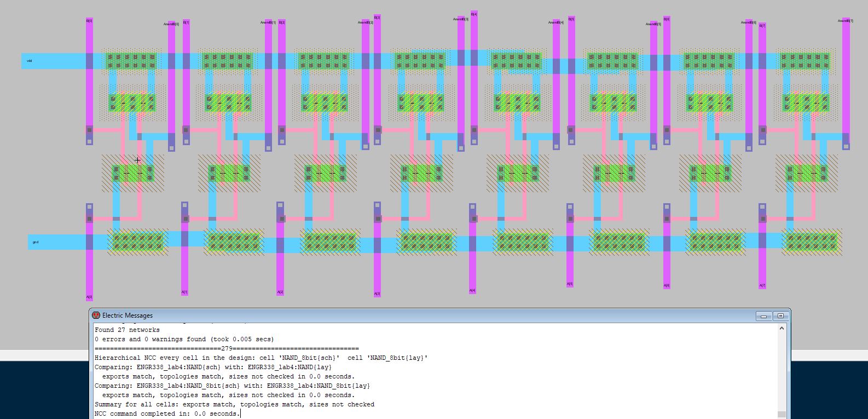
Task: Maximize the Electric Messages window
Action: tap(780, 316)
